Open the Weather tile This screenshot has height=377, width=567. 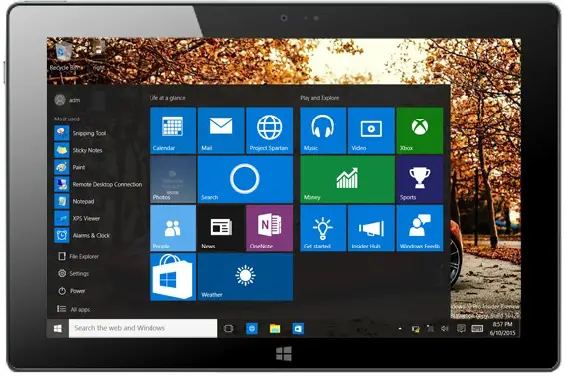point(245,277)
